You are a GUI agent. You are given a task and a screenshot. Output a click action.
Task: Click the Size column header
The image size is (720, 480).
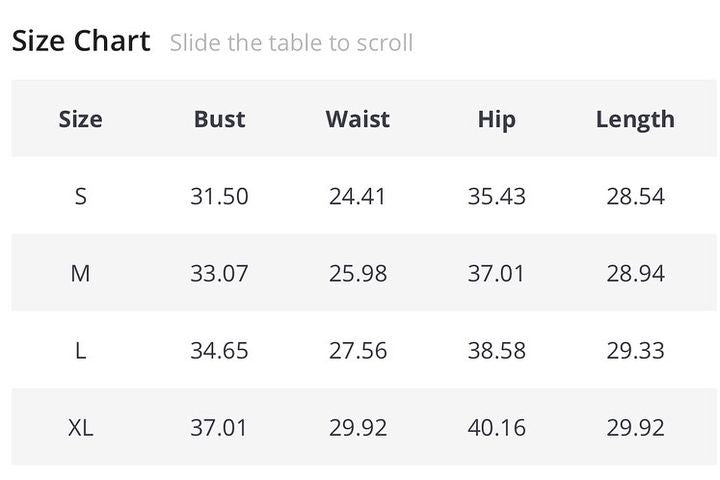[80, 119]
